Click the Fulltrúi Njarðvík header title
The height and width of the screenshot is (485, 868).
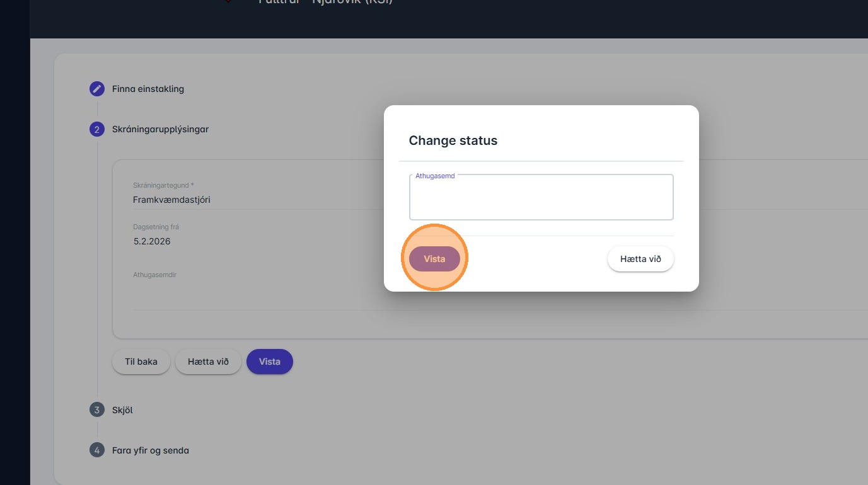tap(325, 3)
